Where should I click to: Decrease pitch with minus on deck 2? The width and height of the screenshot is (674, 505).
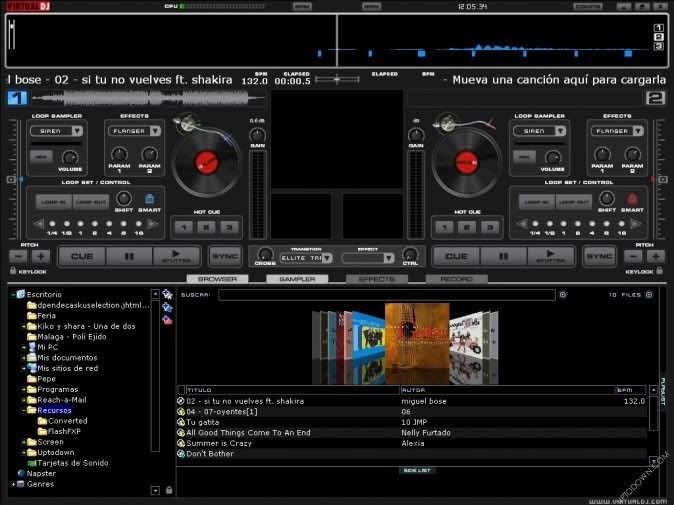[x=633, y=257]
